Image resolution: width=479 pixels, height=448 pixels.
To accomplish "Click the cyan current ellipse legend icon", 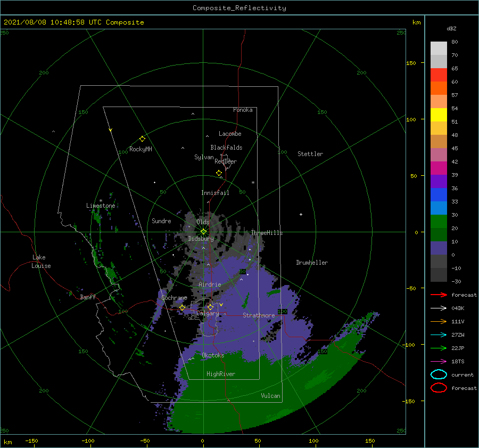I will [x=439, y=374].
